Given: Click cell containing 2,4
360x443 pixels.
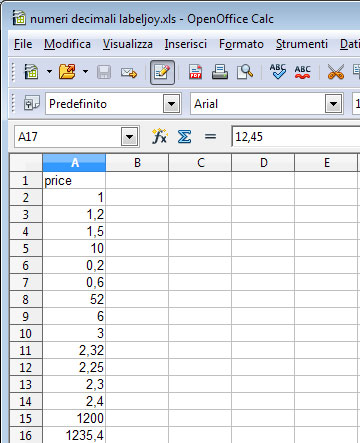Looking at the screenshot, I should (x=74, y=401).
